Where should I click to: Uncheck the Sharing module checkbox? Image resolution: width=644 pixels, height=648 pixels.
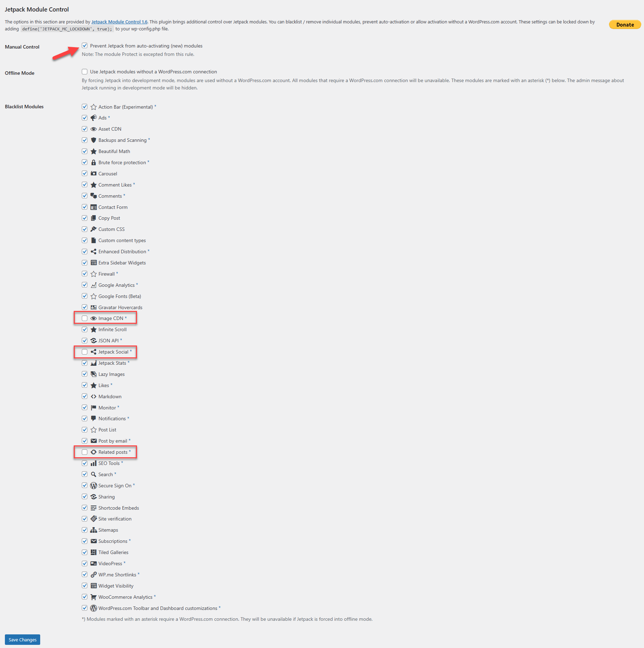tap(85, 497)
